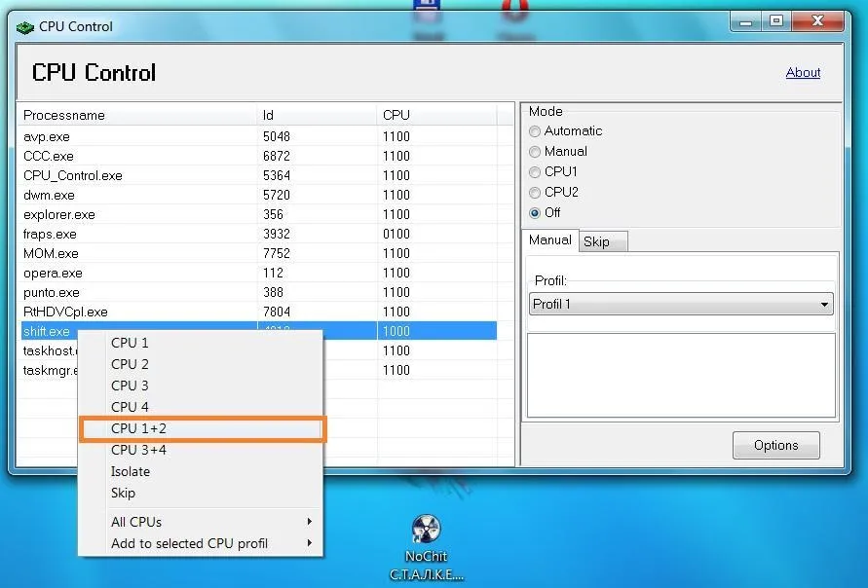
Task: Expand the All CPUs submenu
Action: pos(200,522)
